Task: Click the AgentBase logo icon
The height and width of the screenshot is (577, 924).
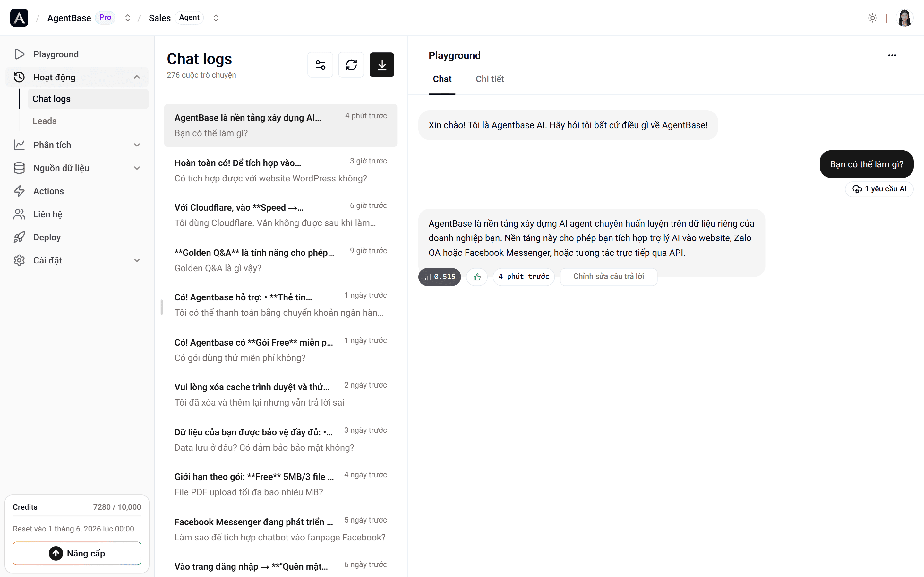Action: pyautogui.click(x=19, y=18)
